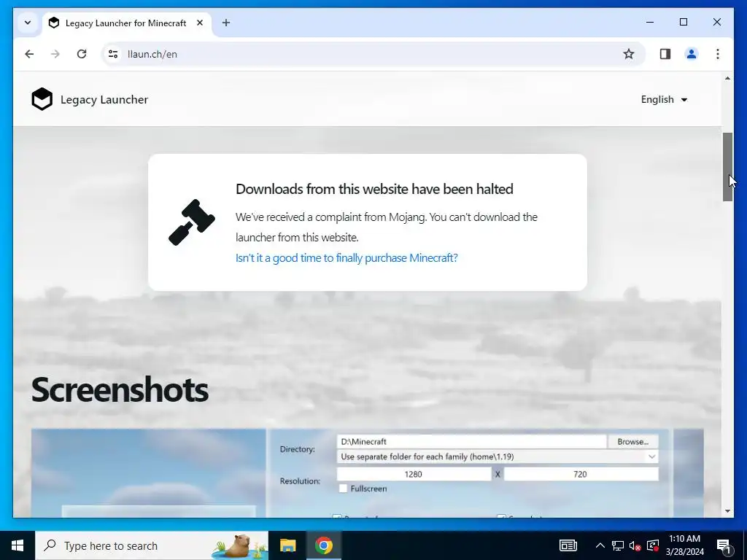Viewport: 747px width, 560px height.
Task: Open the news and interests taskbar icon
Action: click(568, 545)
